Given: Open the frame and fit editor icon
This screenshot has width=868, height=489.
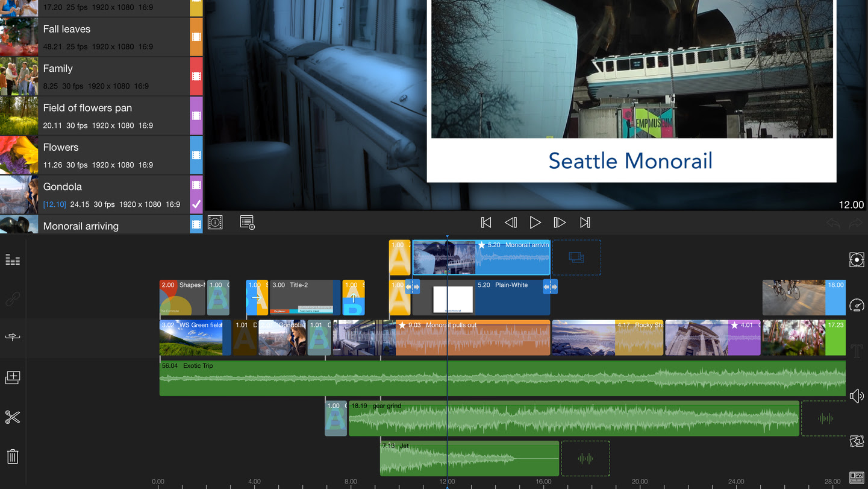Looking at the screenshot, I should [x=857, y=260].
